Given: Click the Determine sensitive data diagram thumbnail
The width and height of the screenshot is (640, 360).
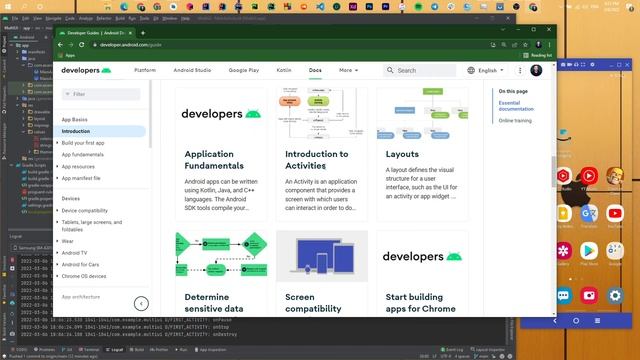Looking at the screenshot, I should click(x=221, y=256).
